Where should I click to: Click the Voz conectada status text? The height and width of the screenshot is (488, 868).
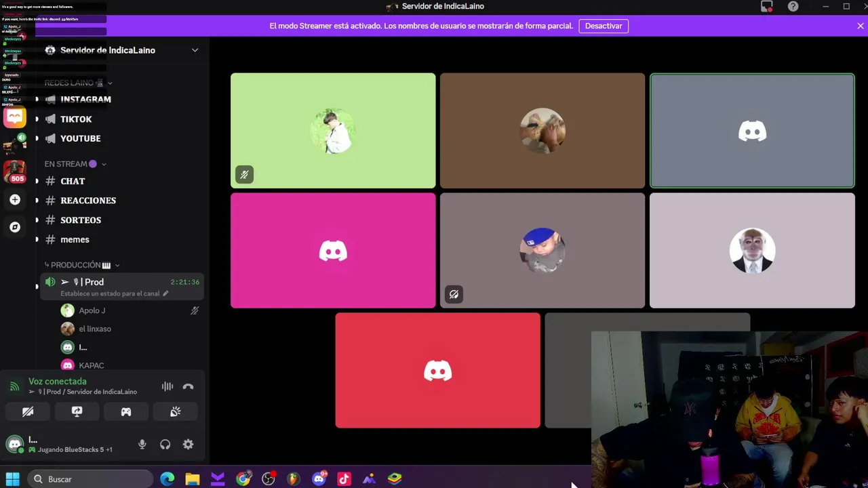coord(58,382)
